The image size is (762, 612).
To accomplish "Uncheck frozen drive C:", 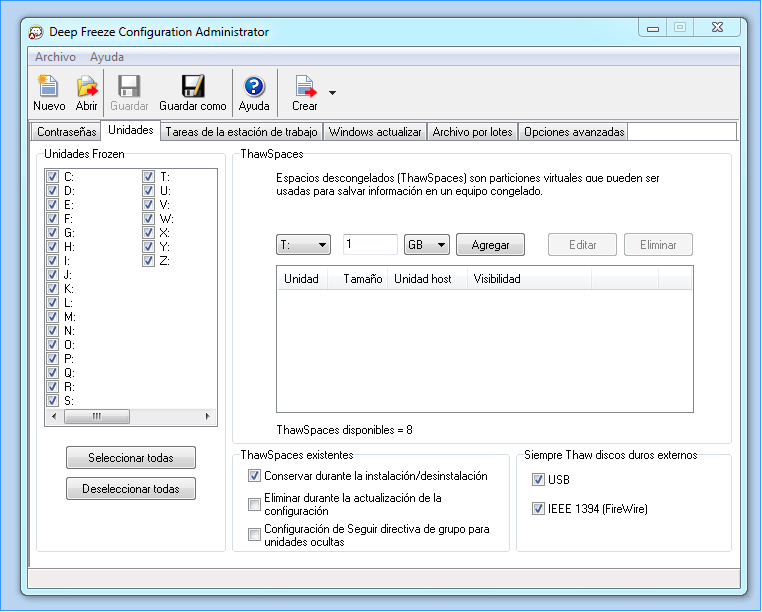I will coord(52,176).
